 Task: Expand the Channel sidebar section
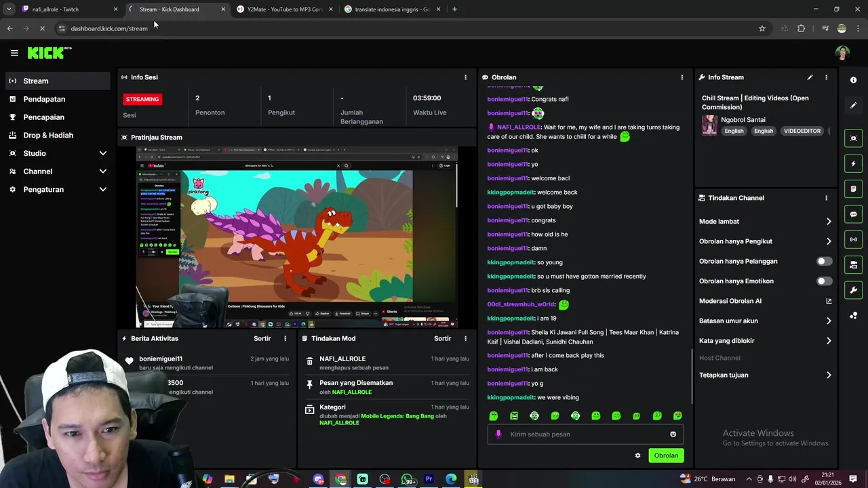pyautogui.click(x=57, y=171)
